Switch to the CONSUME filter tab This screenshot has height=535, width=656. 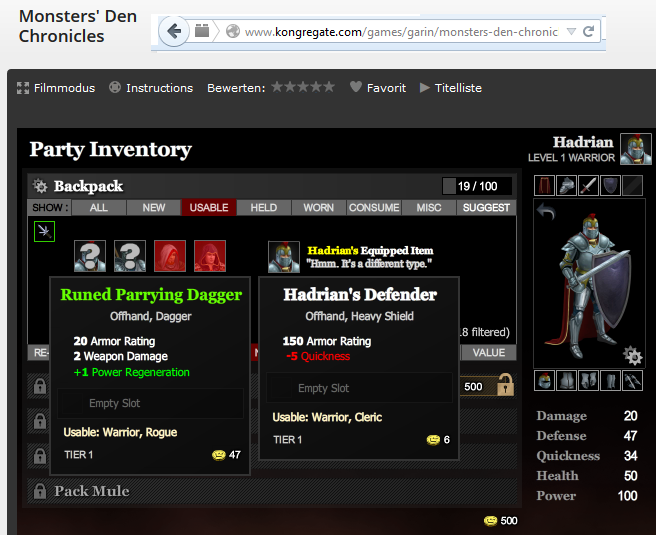[374, 208]
